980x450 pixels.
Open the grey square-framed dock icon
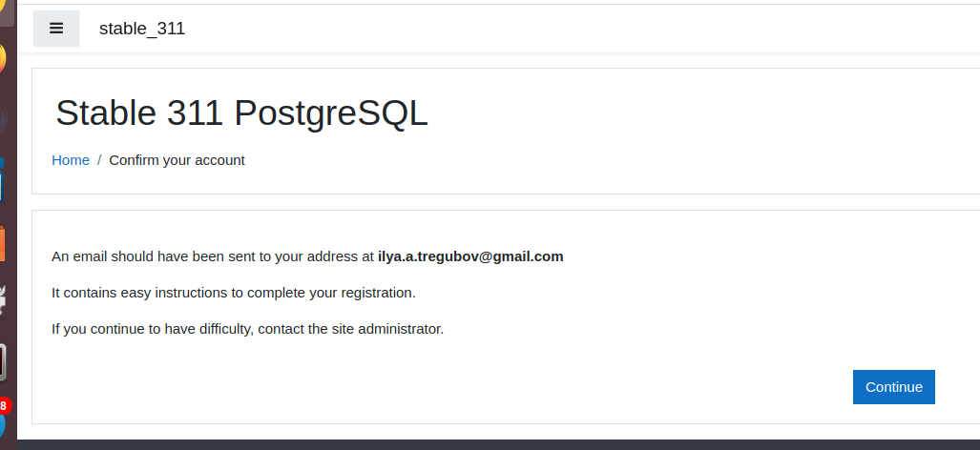coord(3,362)
